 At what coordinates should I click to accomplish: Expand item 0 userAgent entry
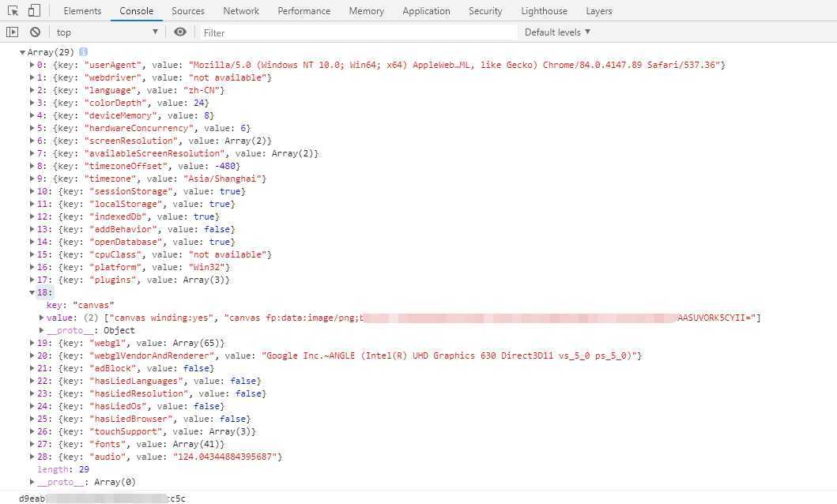32,65
